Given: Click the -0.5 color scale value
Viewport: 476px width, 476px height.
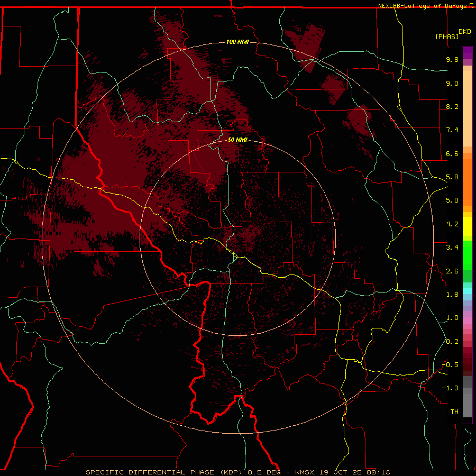Looking at the screenshot, I should 450,365.
